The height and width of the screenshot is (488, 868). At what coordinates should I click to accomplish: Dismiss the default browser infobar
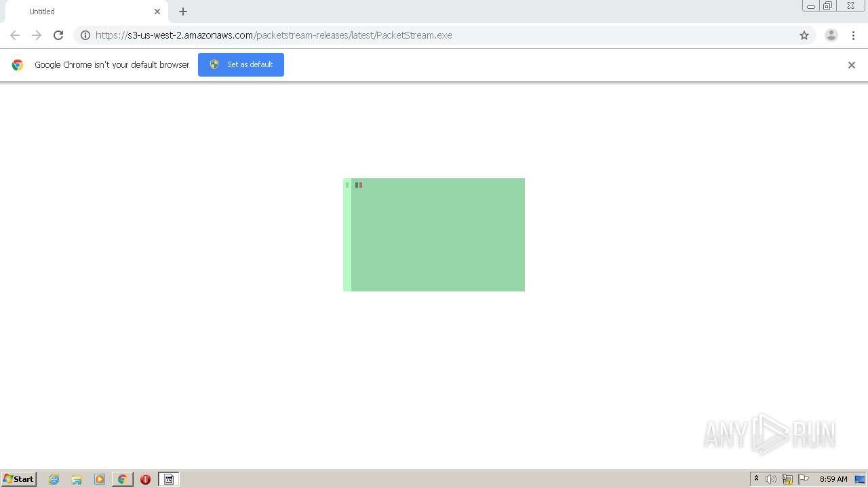coord(852,65)
